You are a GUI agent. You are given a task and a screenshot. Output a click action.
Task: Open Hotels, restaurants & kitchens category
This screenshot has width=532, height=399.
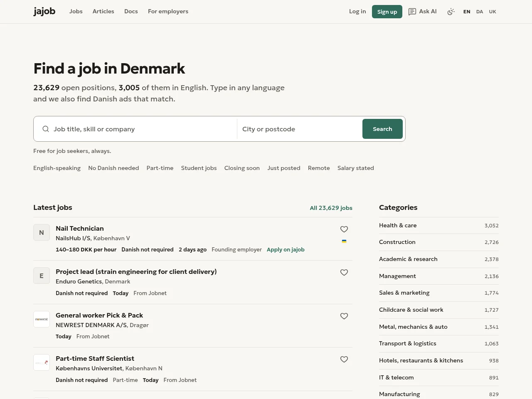(439, 360)
